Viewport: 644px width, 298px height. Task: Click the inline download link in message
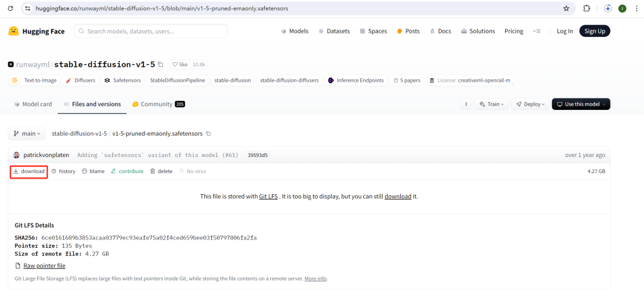[x=398, y=196]
